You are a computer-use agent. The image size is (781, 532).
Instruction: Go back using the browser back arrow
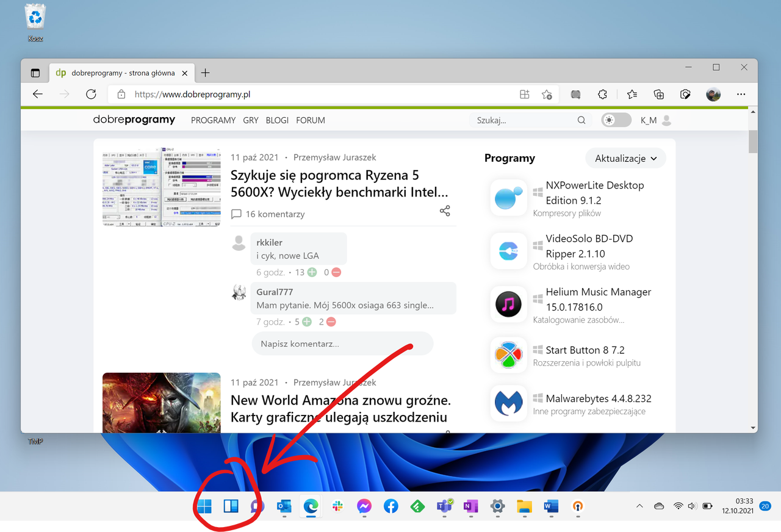pos(38,95)
